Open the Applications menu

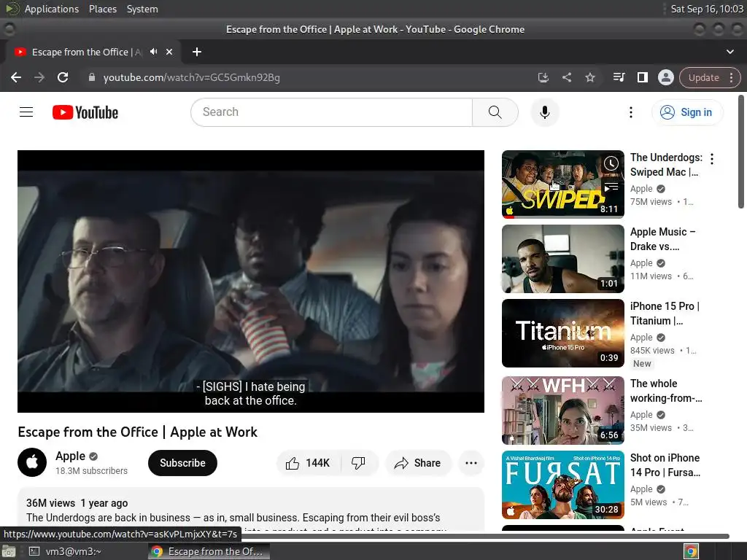tap(52, 9)
